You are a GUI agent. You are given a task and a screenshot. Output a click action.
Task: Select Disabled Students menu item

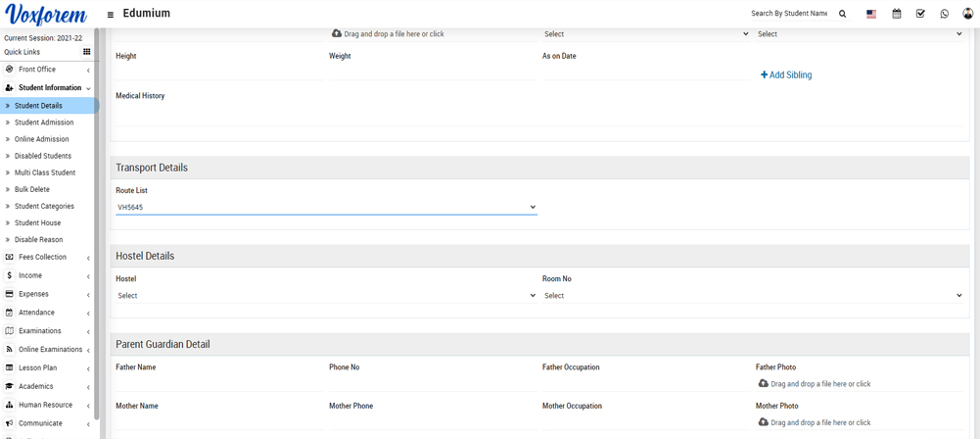[x=43, y=156]
